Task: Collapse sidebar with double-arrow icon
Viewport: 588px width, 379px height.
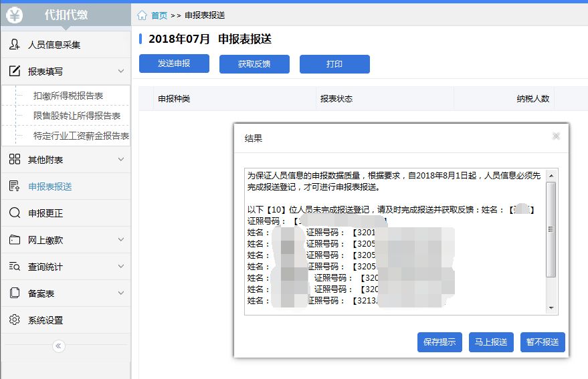Action: click(x=58, y=346)
